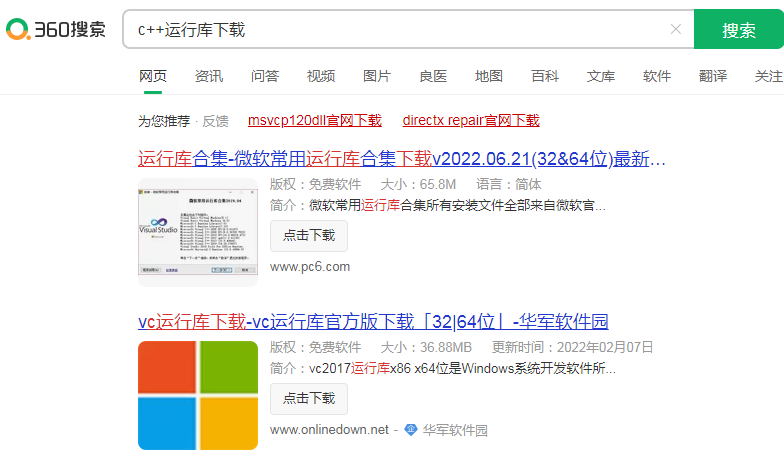The height and width of the screenshot is (464, 784).
Task: Switch to the 视频 tab
Action: [320, 76]
